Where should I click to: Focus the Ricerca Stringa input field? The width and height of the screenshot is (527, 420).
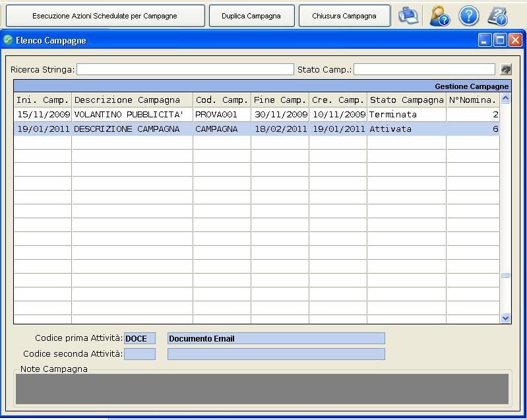(x=185, y=69)
